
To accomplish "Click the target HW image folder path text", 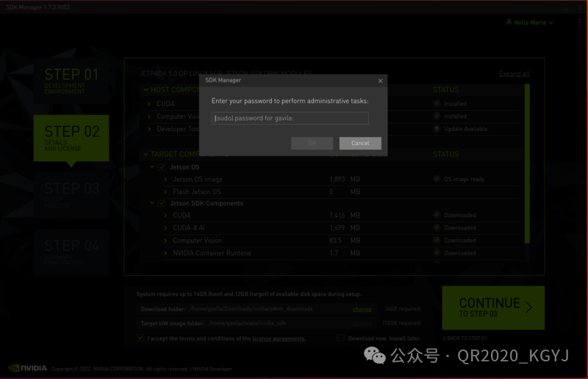I will pos(247,323).
